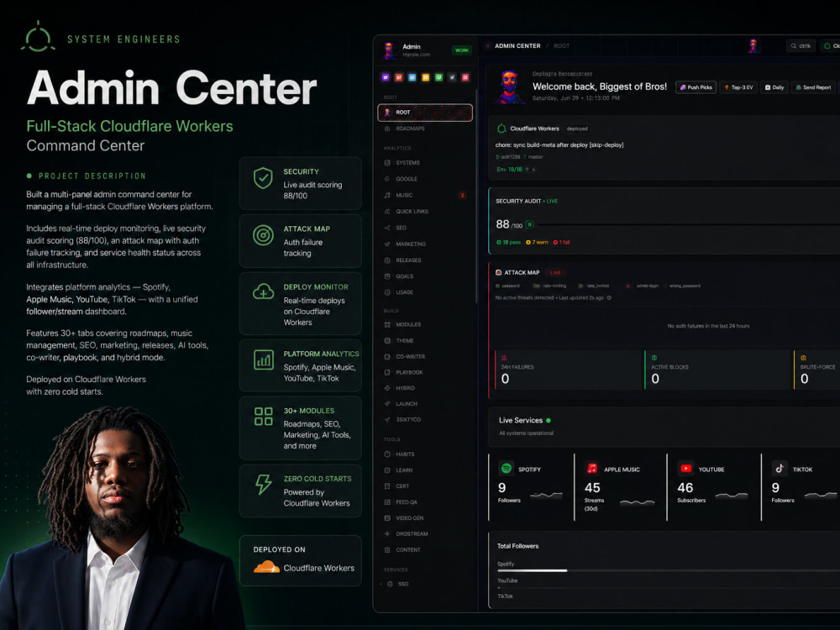
Task: Click the green Cloudflare Workers status icon in deploy card
Action: point(501,129)
